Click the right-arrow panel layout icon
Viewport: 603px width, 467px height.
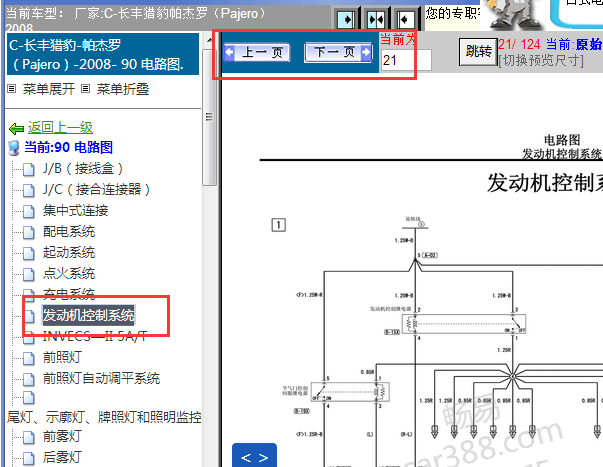(346, 19)
